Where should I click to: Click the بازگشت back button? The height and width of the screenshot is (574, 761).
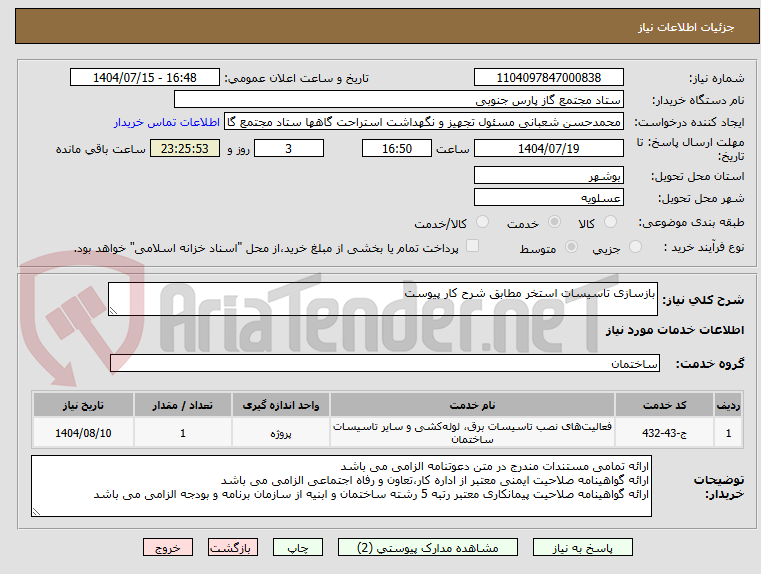pos(232,547)
